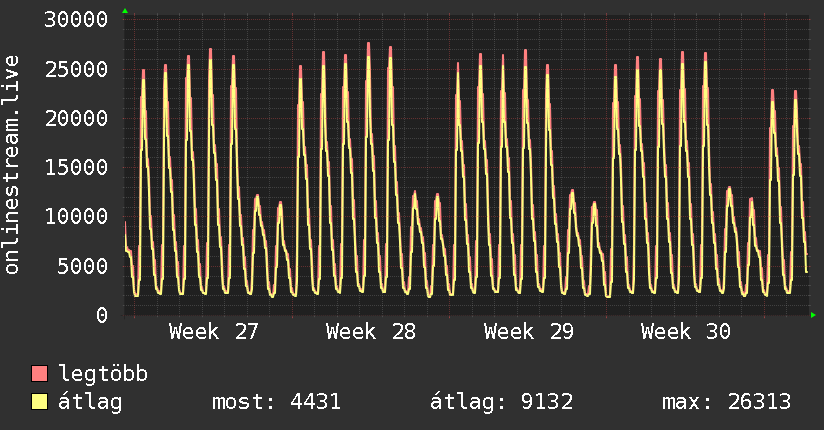The width and height of the screenshot is (824, 430).
Task: Click the átlag: 9132 statistic
Action: [x=501, y=402]
